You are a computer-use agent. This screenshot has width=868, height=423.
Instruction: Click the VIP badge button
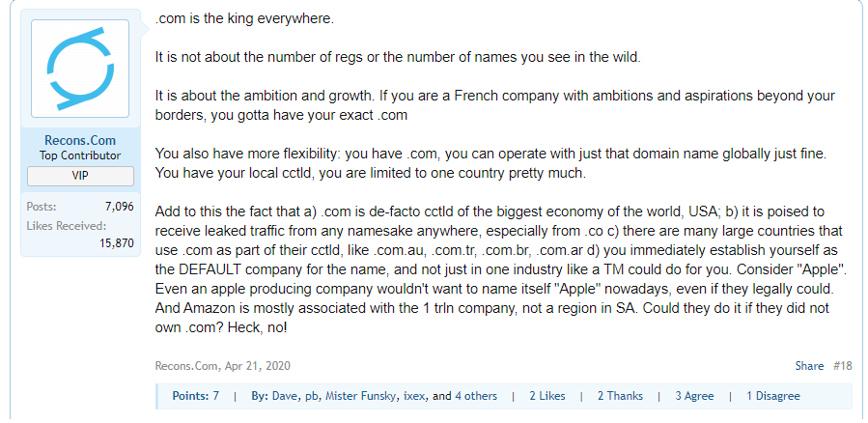coord(80,177)
